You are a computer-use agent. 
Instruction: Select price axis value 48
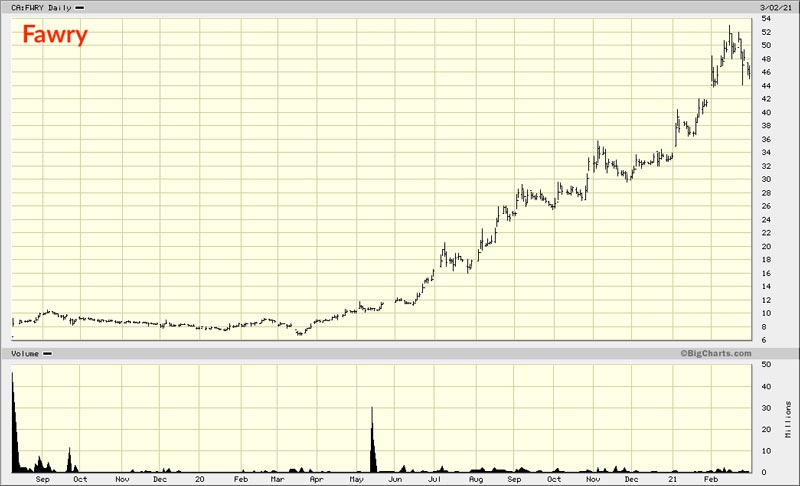[766, 59]
